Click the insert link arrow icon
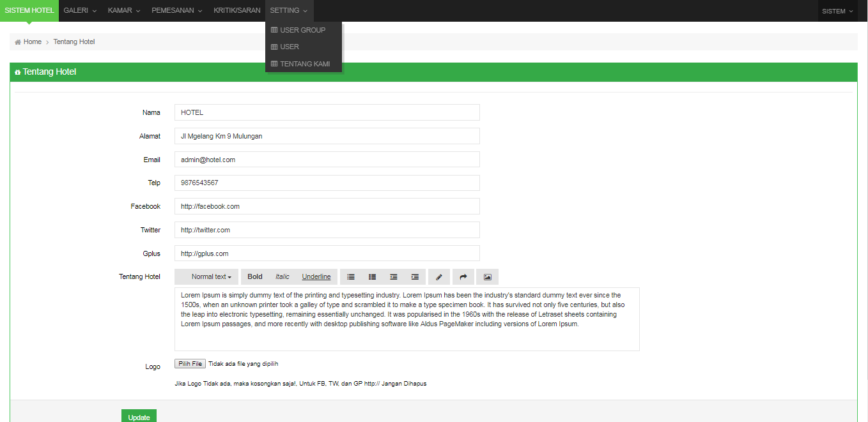The image size is (868, 422). pyautogui.click(x=463, y=276)
